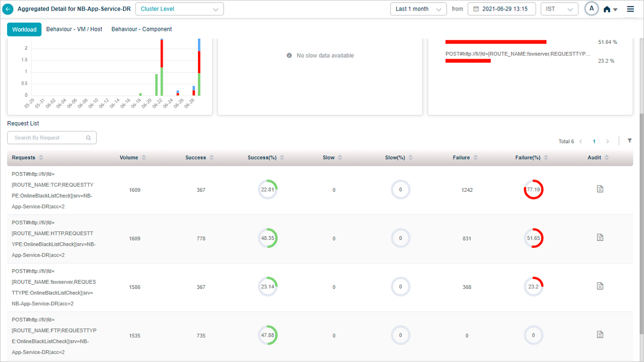Click the home icon in header

607,9
